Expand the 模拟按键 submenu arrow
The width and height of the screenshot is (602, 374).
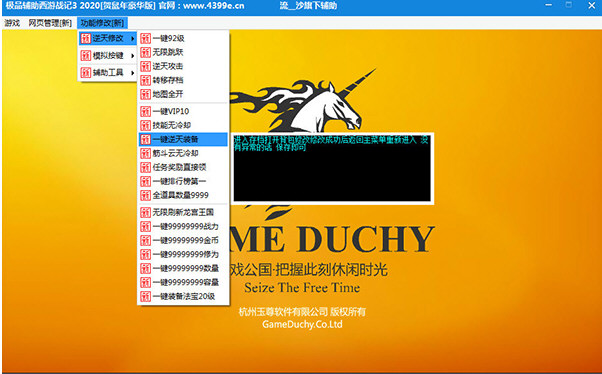click(x=132, y=56)
